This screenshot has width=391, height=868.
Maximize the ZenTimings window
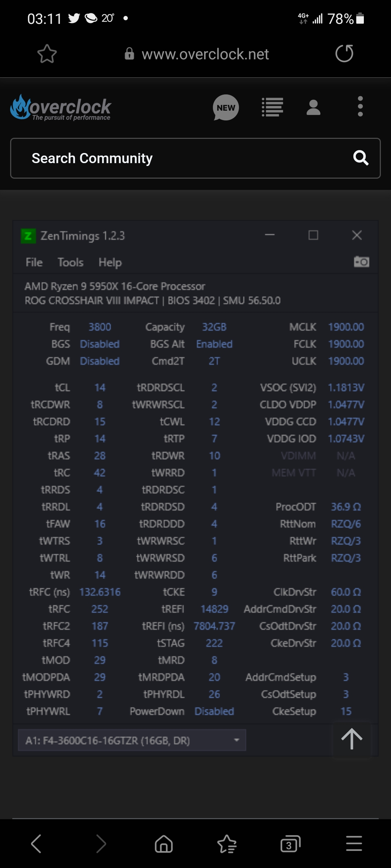pyautogui.click(x=314, y=235)
